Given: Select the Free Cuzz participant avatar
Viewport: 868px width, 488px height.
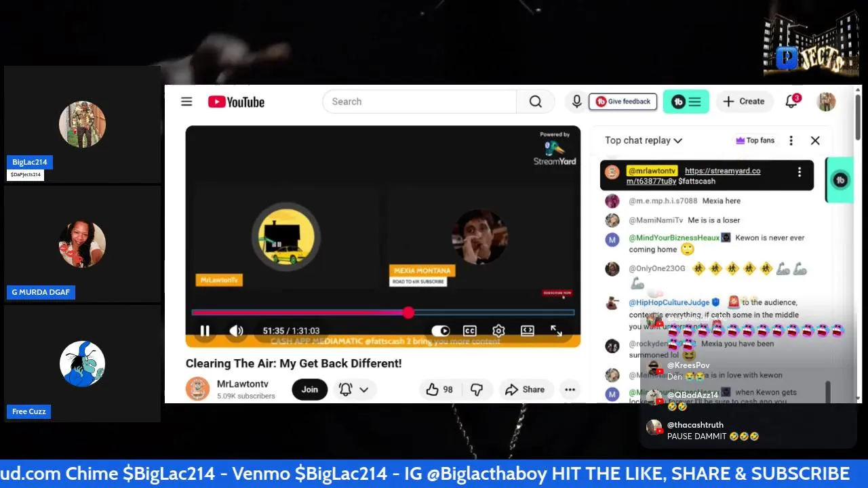Looking at the screenshot, I should (82, 364).
